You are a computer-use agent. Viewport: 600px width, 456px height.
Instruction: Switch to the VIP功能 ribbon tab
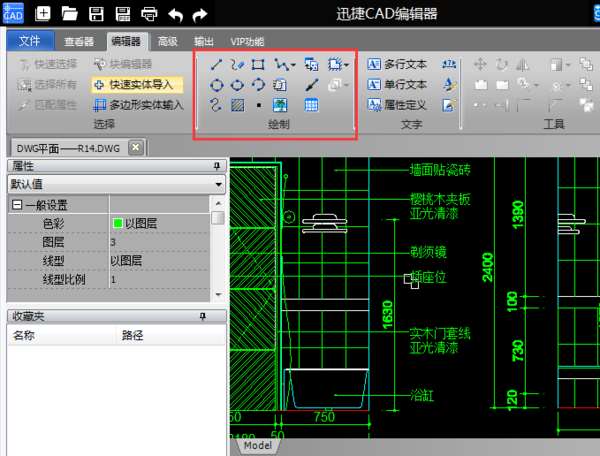(247, 41)
